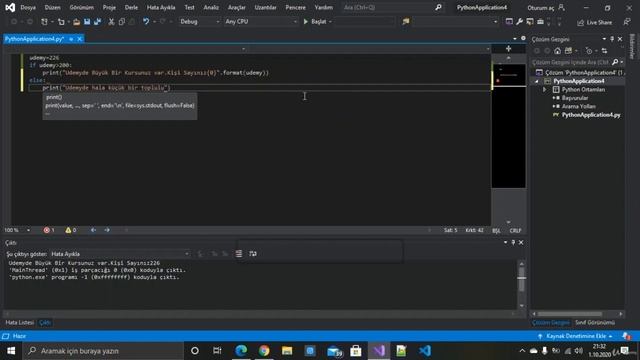Click the wrench properties icon in the toolbar

(x=519, y=22)
